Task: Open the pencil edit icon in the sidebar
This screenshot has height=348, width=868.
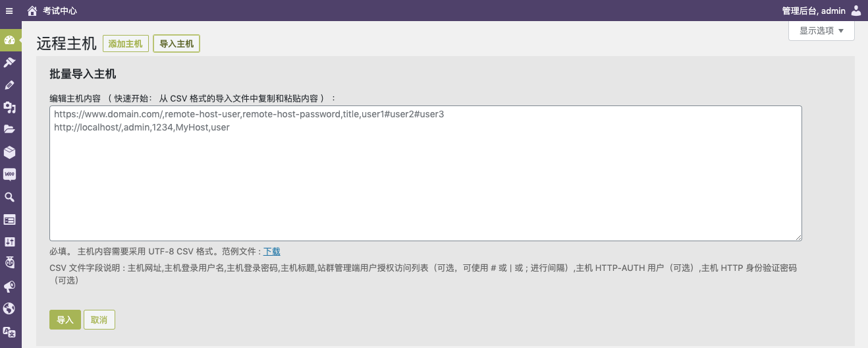Action: pyautogui.click(x=10, y=85)
